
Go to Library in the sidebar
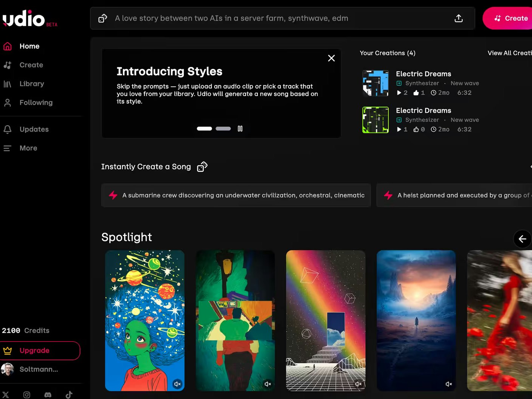(32, 84)
